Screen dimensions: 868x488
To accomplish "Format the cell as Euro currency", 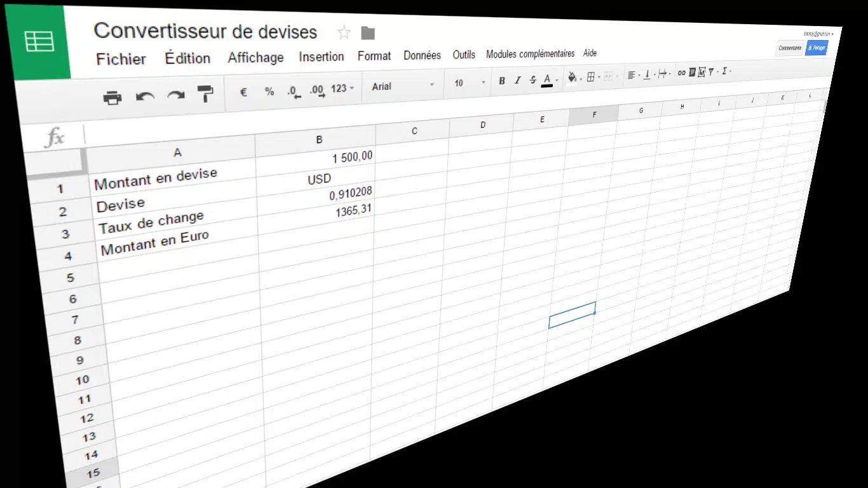I will [243, 92].
